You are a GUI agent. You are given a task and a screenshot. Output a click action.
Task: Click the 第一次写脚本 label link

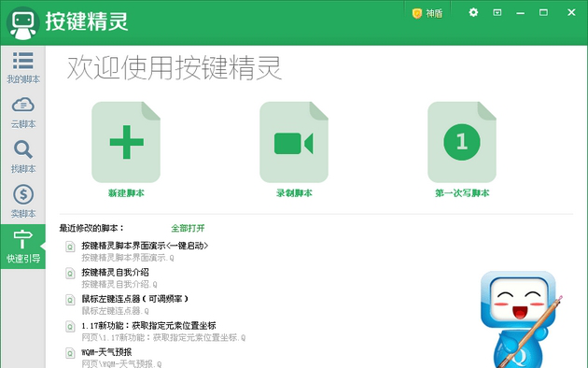[x=462, y=193]
